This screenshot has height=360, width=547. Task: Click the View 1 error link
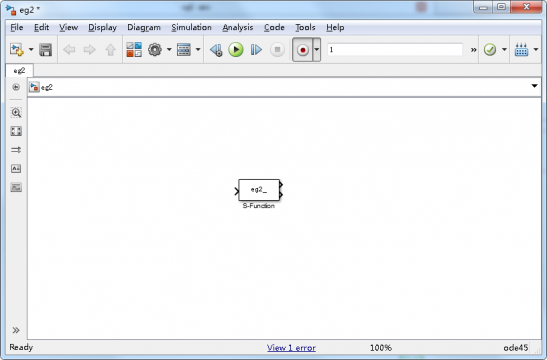click(291, 348)
